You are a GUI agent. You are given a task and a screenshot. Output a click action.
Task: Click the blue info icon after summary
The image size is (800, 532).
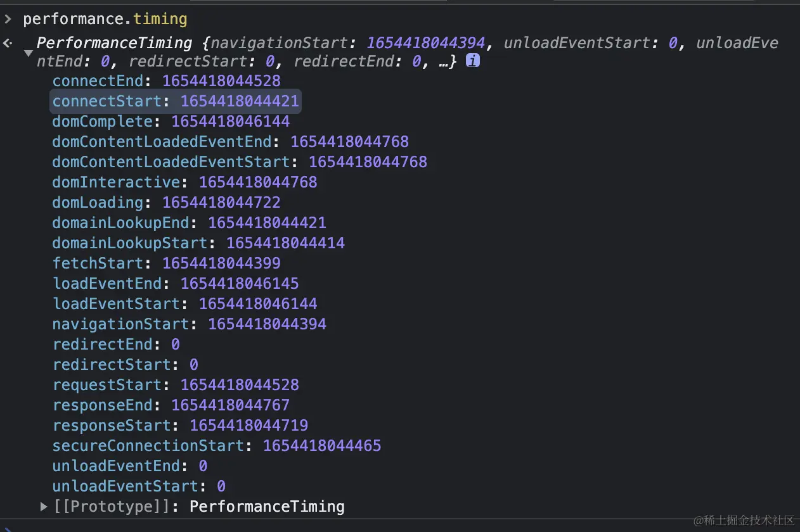click(x=473, y=61)
